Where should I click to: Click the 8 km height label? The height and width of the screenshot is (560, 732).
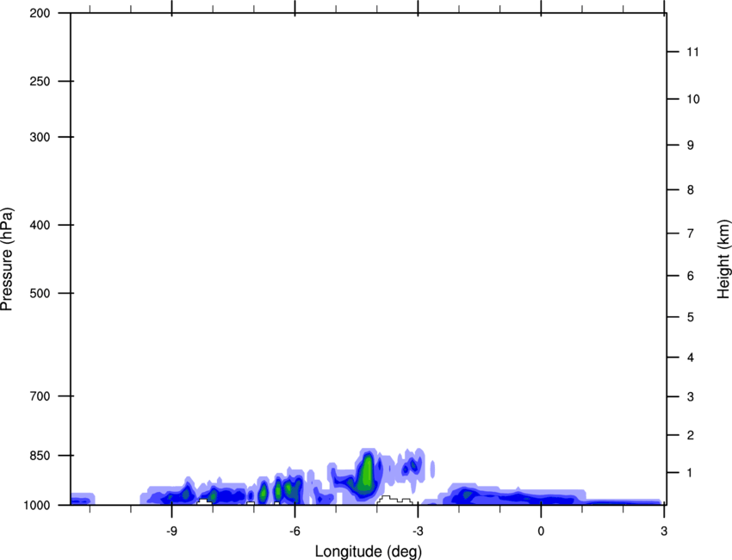click(690, 190)
